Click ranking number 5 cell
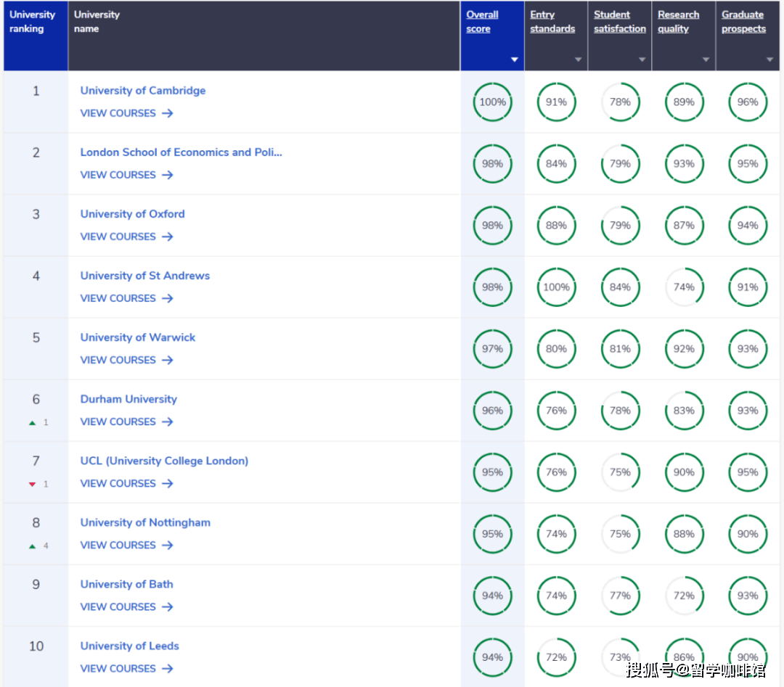This screenshot has height=687, width=784. [x=36, y=349]
